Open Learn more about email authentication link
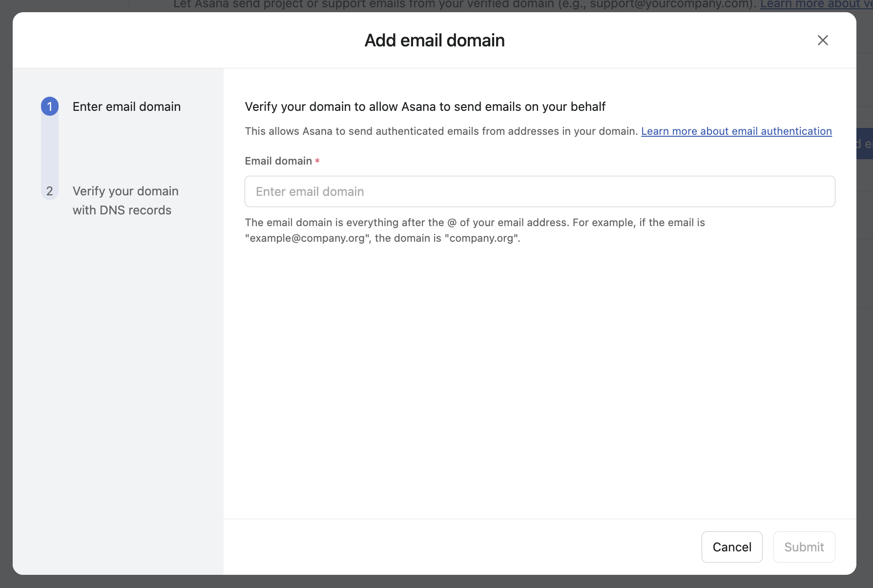 click(736, 131)
